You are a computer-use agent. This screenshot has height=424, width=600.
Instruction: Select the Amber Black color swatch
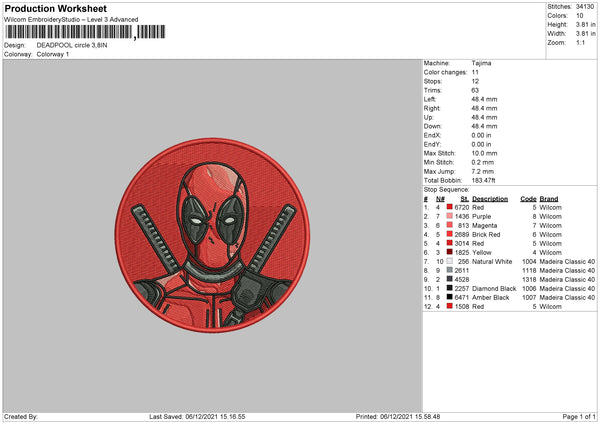450,297
